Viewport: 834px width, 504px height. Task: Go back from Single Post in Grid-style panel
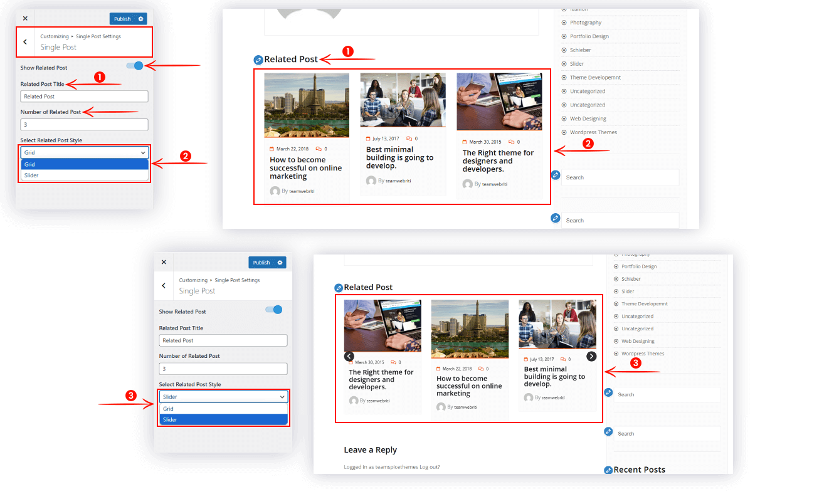coord(25,42)
